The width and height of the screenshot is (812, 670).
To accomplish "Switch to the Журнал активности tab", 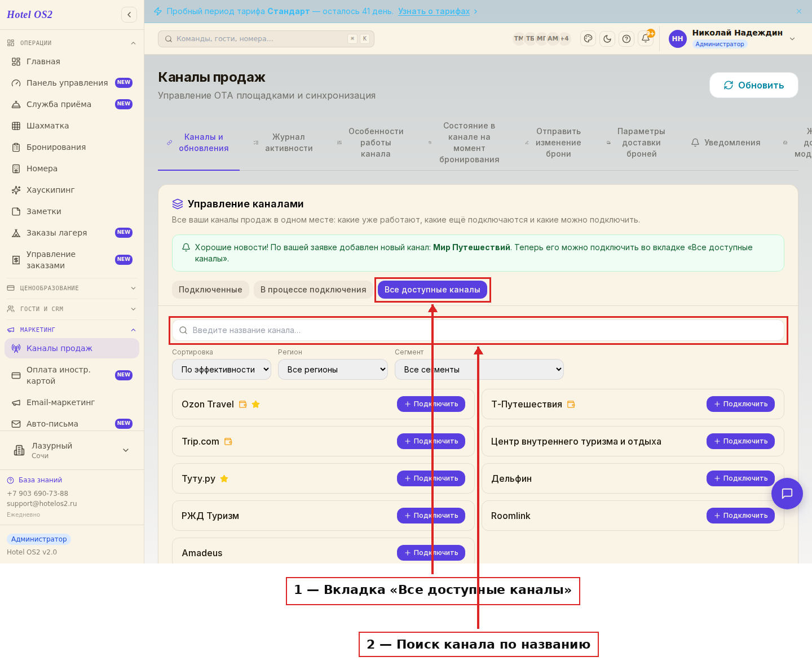I will (x=289, y=143).
